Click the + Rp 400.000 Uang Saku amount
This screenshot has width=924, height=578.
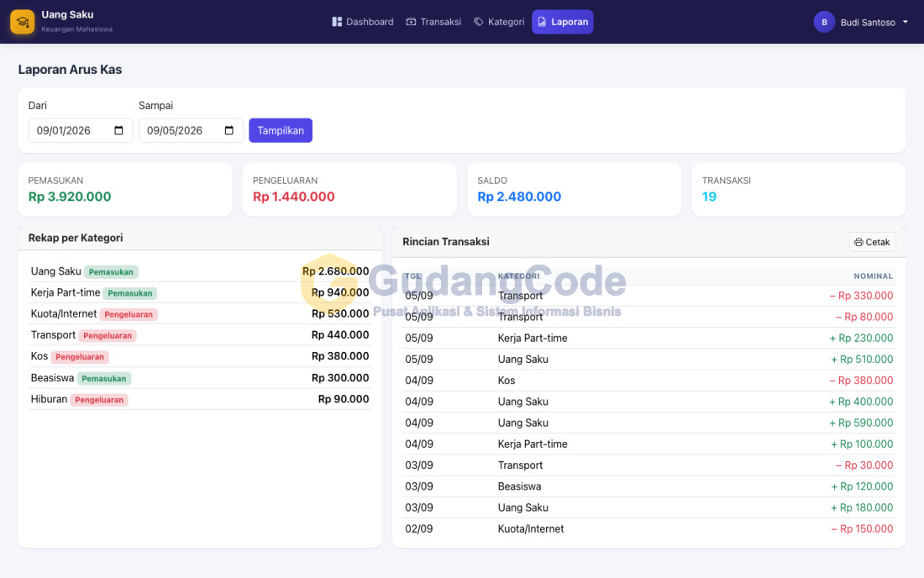(861, 402)
